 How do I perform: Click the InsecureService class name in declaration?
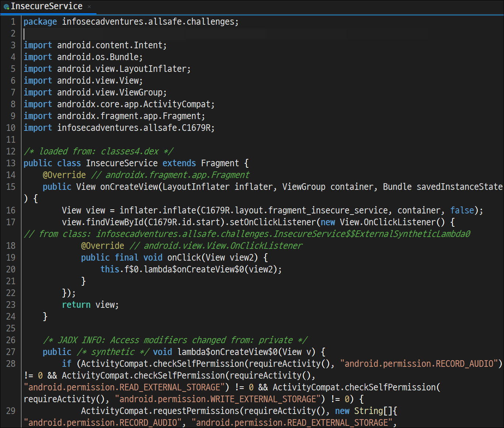click(x=122, y=163)
